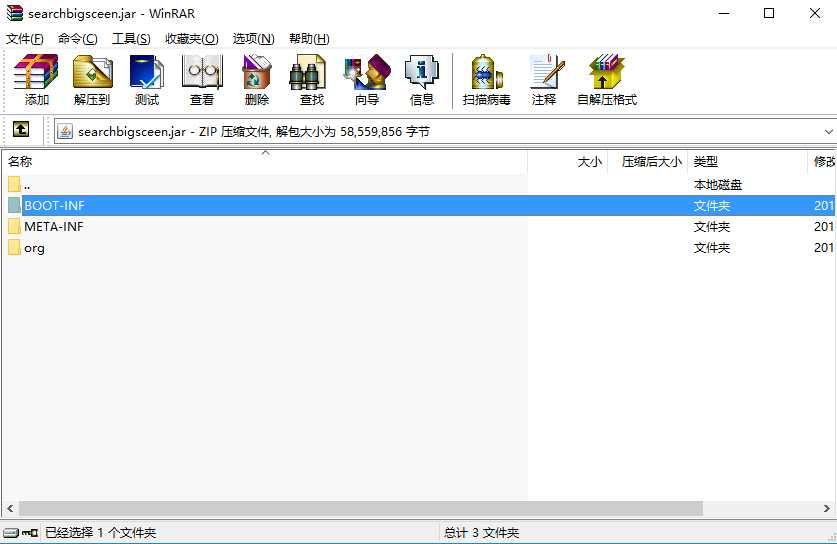Click the parent '..' folder icon

tap(14, 185)
